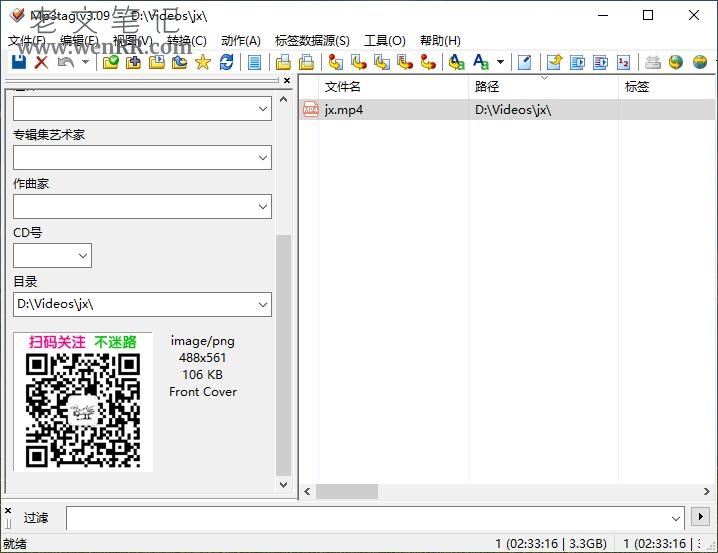Undo the last change with the gray arrow
The width and height of the screenshot is (718, 553).
66,62
